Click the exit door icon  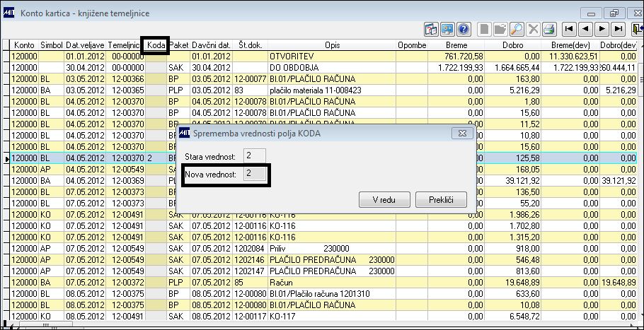point(637,29)
